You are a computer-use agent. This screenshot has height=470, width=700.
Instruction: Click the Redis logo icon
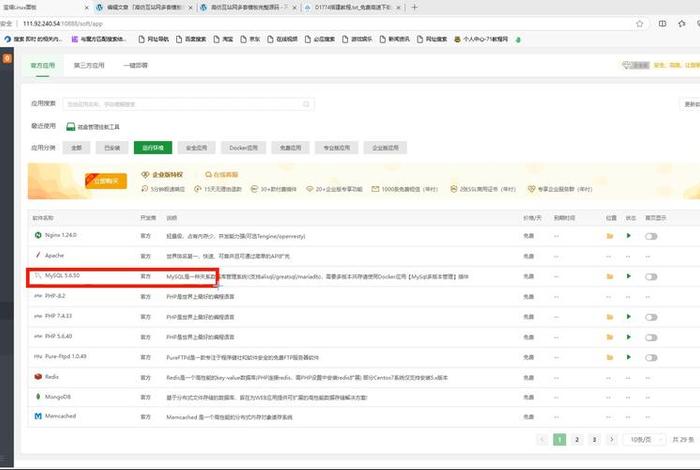[x=38, y=377]
